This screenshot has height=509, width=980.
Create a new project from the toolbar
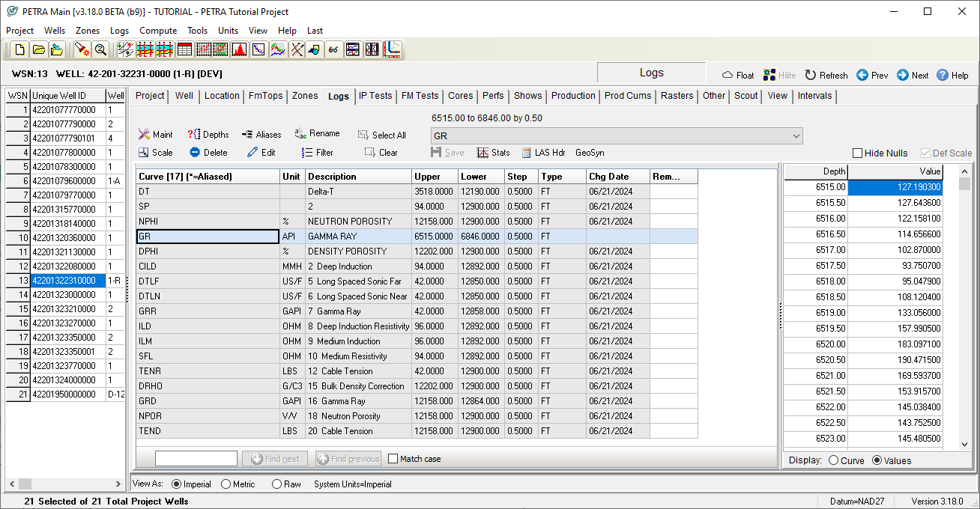coord(19,49)
